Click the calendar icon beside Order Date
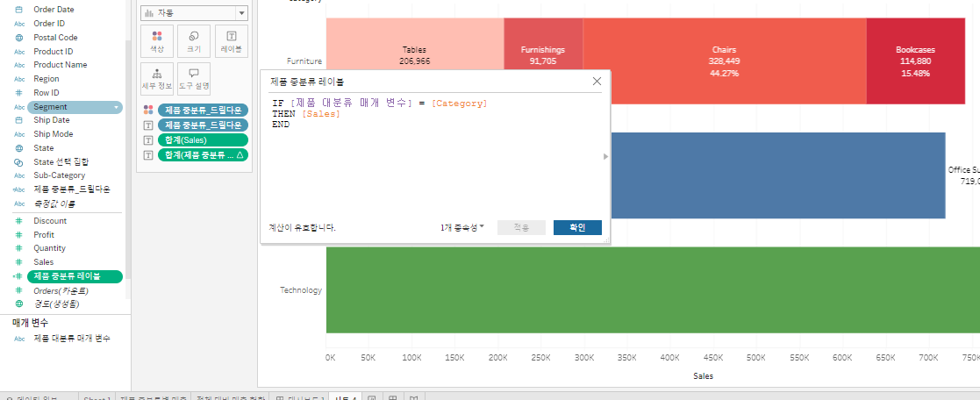980x400 pixels. 18,10
